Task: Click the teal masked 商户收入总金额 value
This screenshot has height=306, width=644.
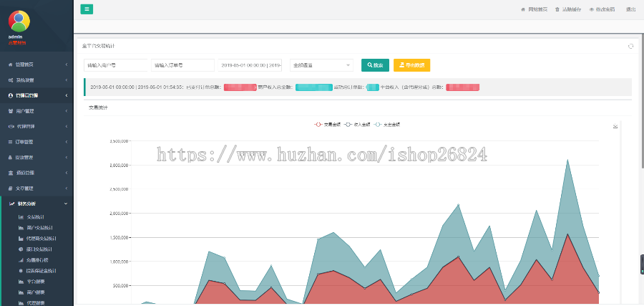Action: pyautogui.click(x=314, y=87)
